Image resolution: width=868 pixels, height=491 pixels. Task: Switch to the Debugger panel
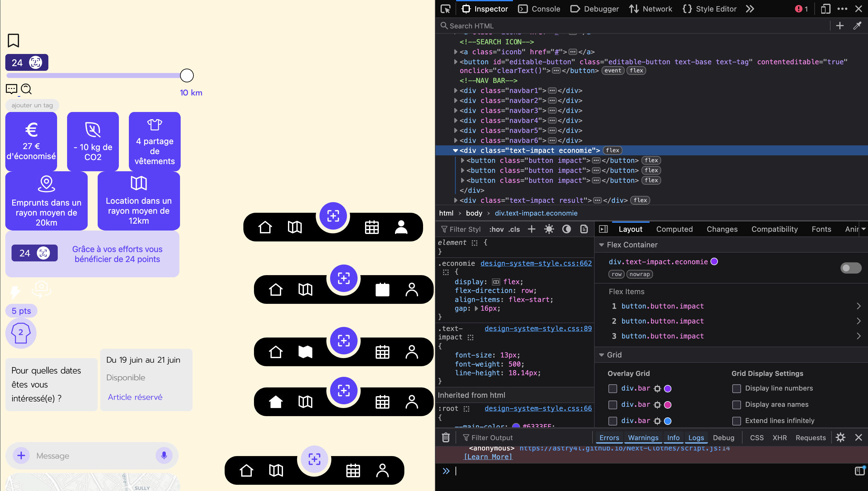tap(594, 9)
